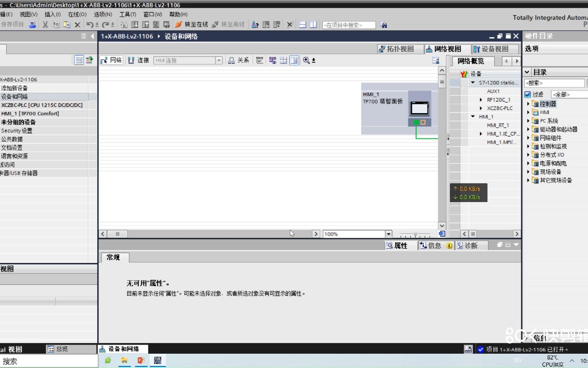Click the Redo arrow icon
This screenshot has width=588, height=368.
[x=105, y=25]
